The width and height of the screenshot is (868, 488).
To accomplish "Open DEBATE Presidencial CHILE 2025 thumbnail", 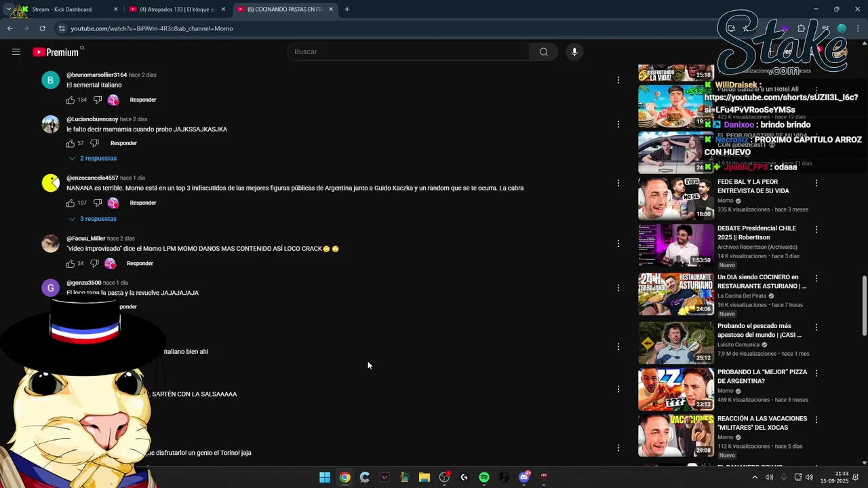I will 676,245.
